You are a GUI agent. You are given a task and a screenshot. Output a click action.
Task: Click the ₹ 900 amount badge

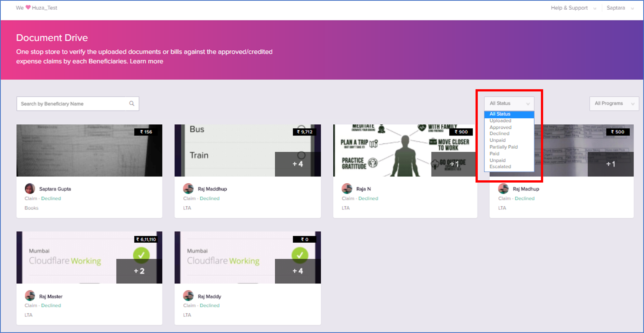[x=461, y=132]
